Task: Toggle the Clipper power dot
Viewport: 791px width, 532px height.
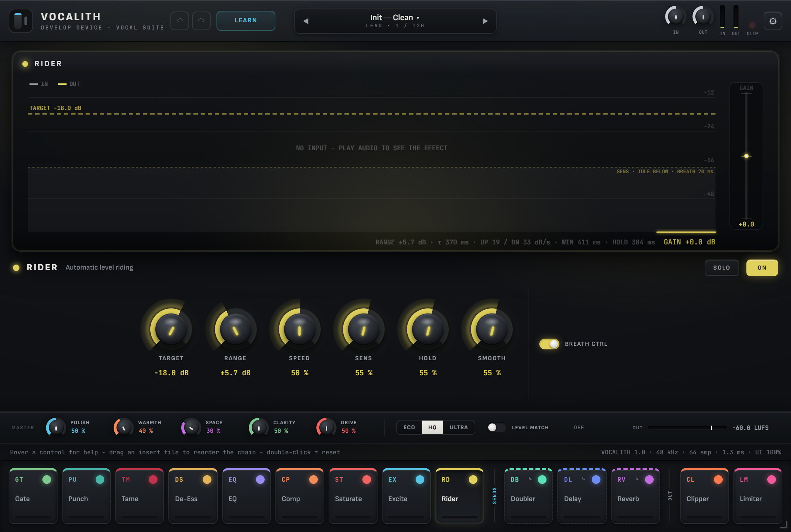Action: (x=718, y=480)
